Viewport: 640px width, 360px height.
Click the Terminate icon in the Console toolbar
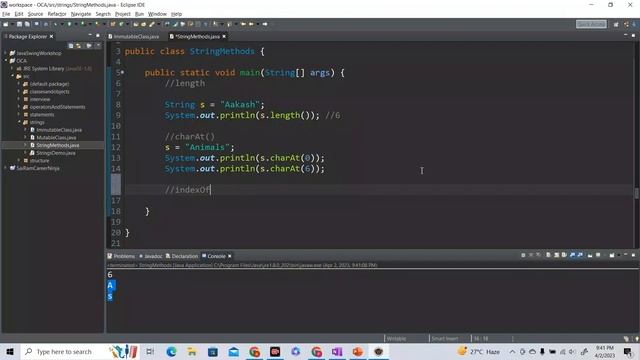(523, 255)
